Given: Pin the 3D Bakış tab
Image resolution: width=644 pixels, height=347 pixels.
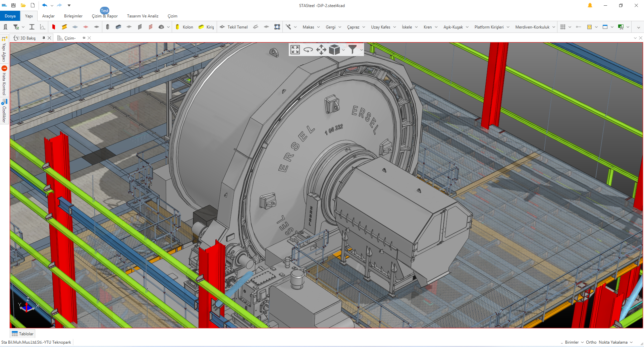Looking at the screenshot, I should pos(44,38).
